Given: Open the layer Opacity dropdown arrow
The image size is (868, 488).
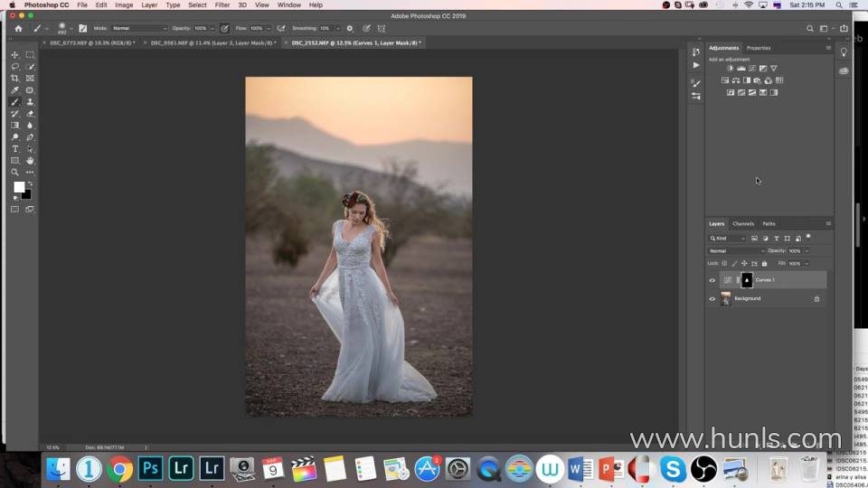Looking at the screenshot, I should (807, 250).
